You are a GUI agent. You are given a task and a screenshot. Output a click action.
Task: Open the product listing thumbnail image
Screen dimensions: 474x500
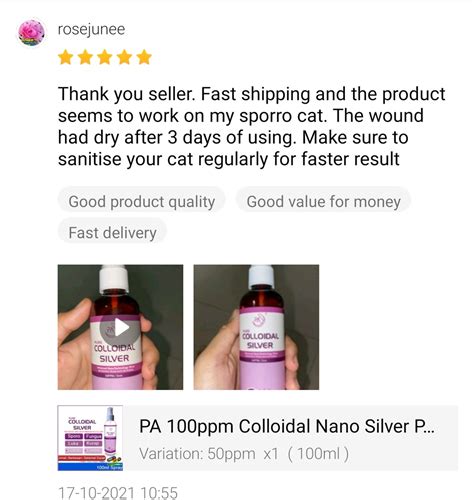(x=90, y=438)
